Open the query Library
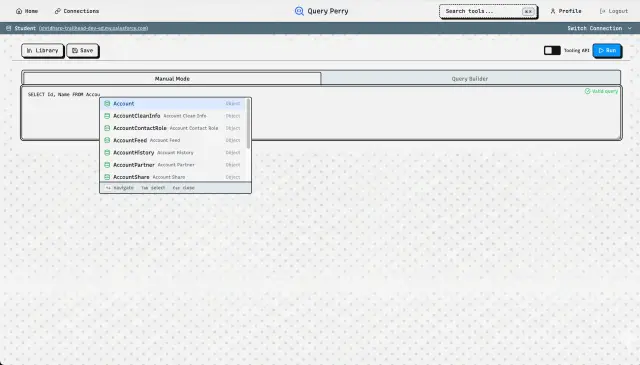Image resolution: width=640 pixels, height=365 pixels. point(42,51)
